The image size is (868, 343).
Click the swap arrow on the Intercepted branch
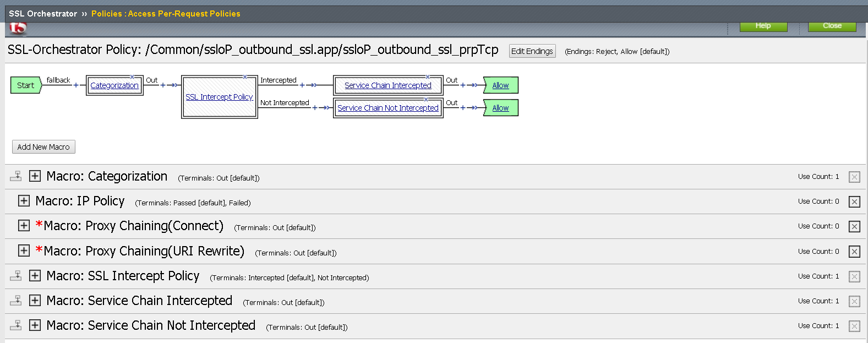[x=313, y=85]
